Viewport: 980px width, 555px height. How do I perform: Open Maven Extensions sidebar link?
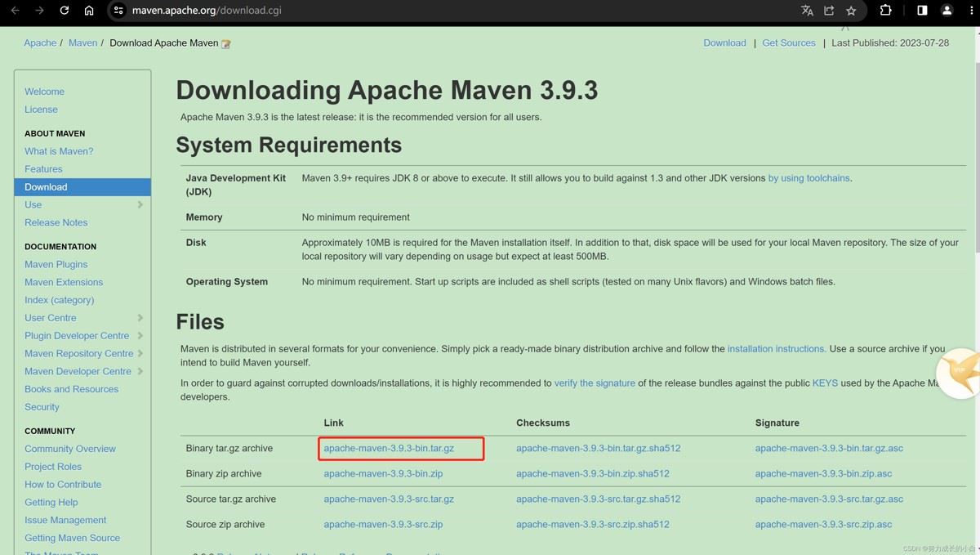click(64, 283)
